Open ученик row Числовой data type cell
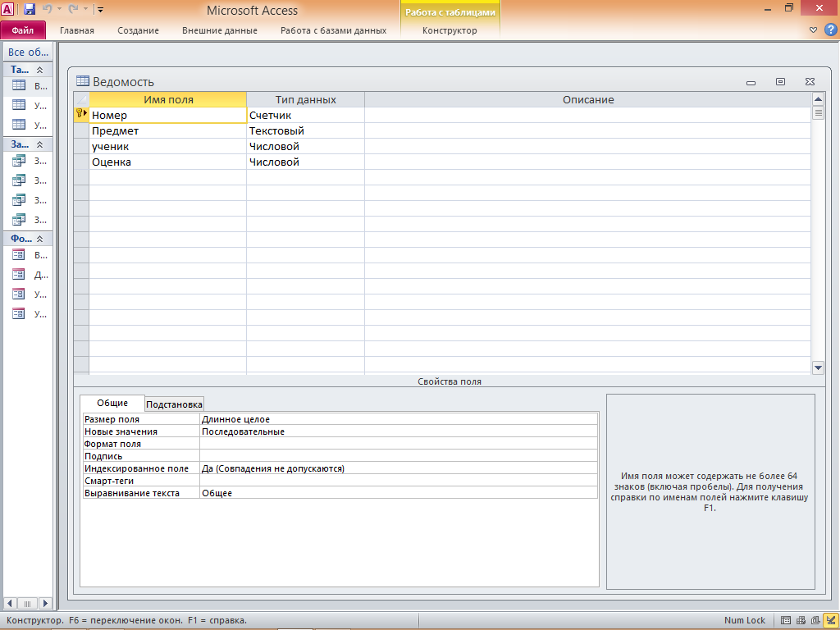Screen dimensions: 840x630 [305, 146]
